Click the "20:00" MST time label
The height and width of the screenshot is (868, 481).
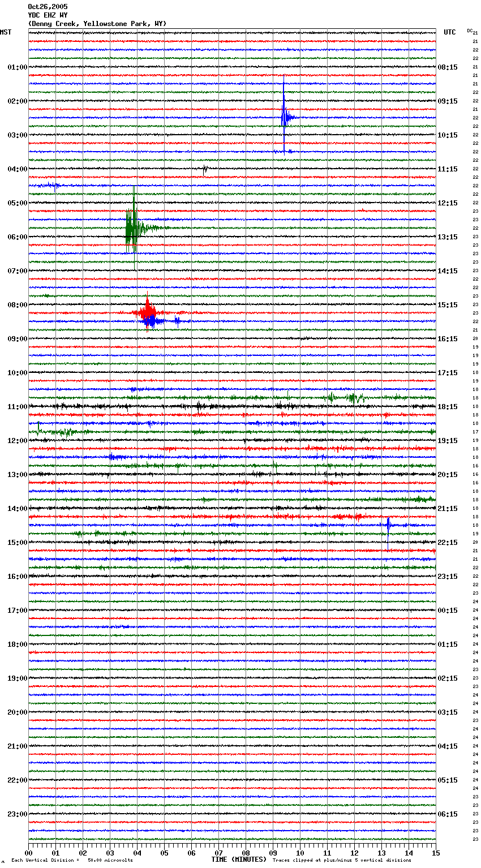[17, 712]
